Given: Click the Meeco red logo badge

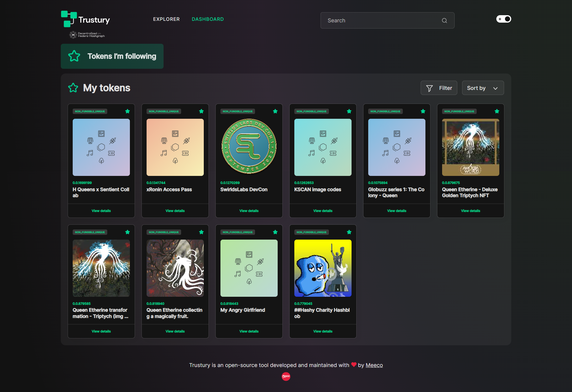Looking at the screenshot, I should (x=286, y=377).
